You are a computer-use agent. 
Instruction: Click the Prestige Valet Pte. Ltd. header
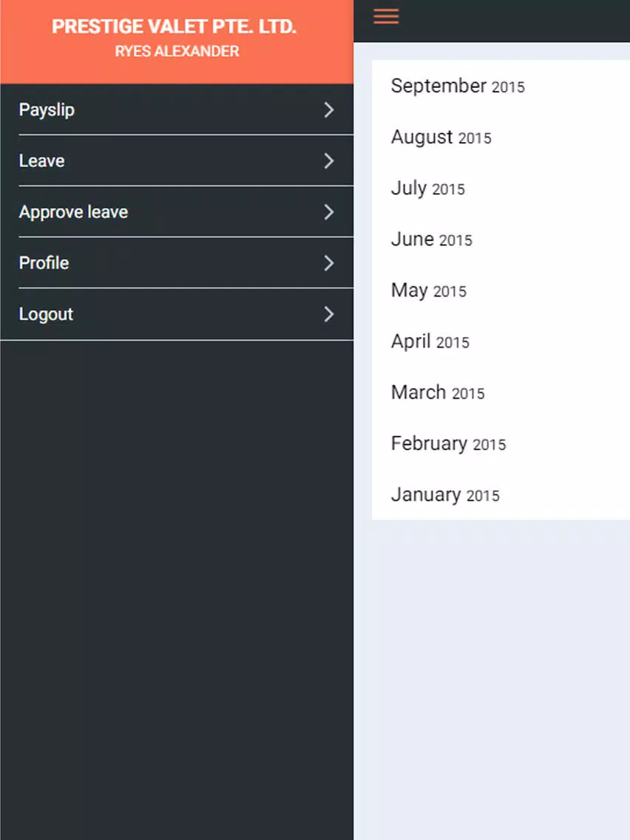174,27
